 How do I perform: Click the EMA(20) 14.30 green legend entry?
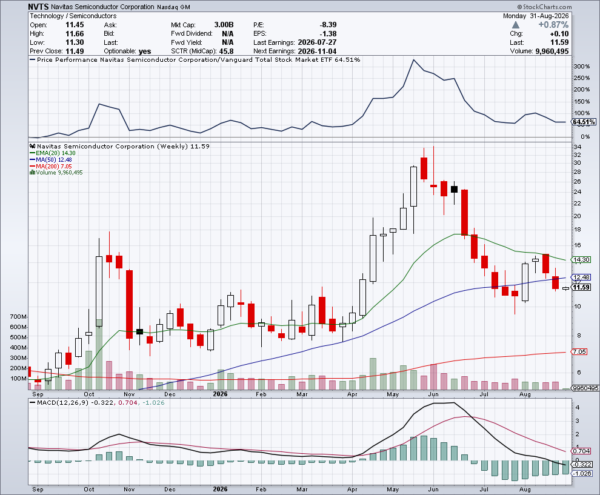(x=53, y=153)
